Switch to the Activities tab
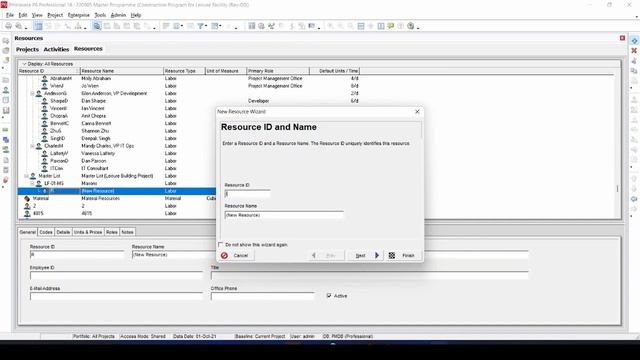This screenshot has width=640, height=360. (56, 49)
